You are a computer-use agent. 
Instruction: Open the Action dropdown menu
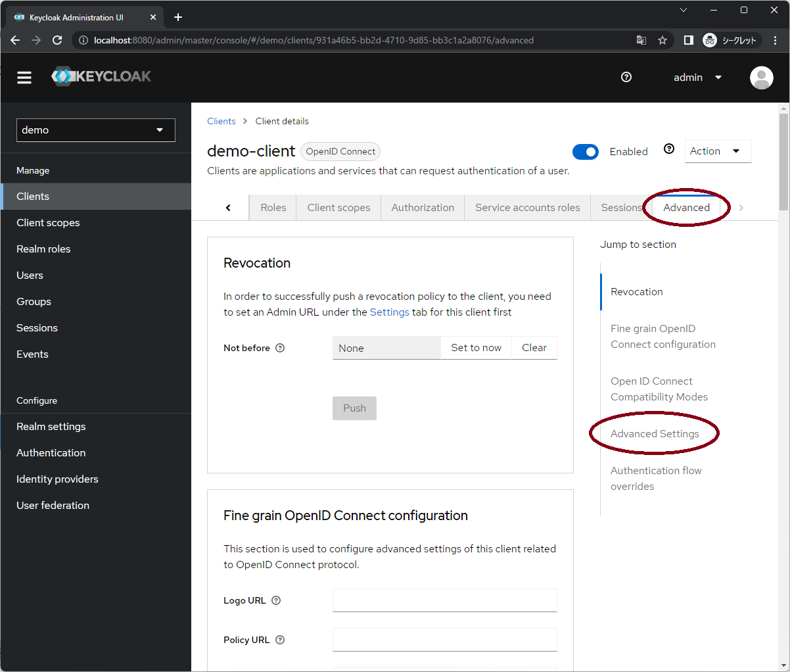pos(718,151)
